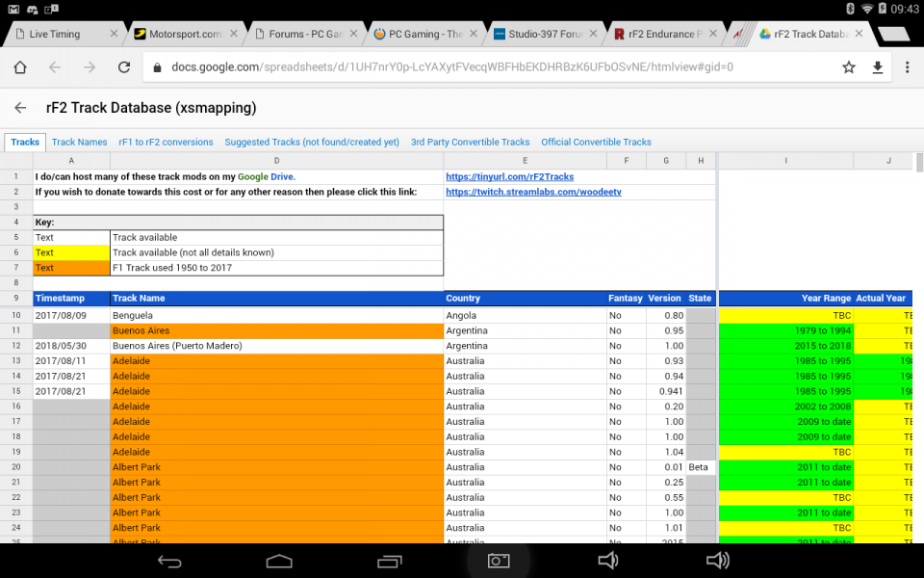Select column header A

pyautogui.click(x=71, y=161)
